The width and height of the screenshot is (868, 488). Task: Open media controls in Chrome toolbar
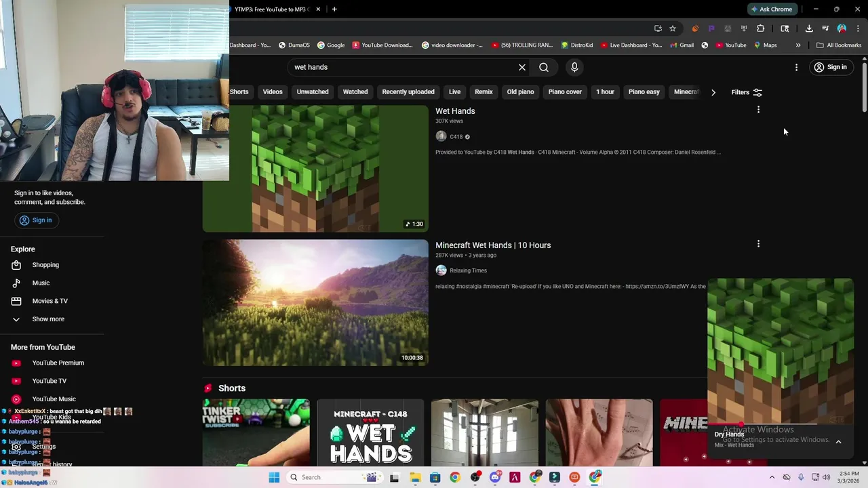coord(825,28)
